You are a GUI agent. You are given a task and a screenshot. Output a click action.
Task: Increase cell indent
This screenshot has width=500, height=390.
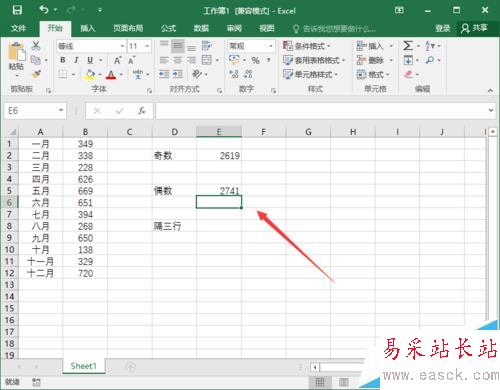pos(178,74)
